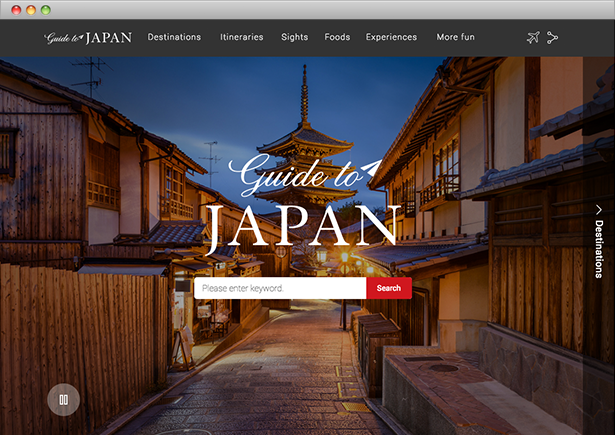
Task: Maximize the window with the green button
Action: pos(46,10)
